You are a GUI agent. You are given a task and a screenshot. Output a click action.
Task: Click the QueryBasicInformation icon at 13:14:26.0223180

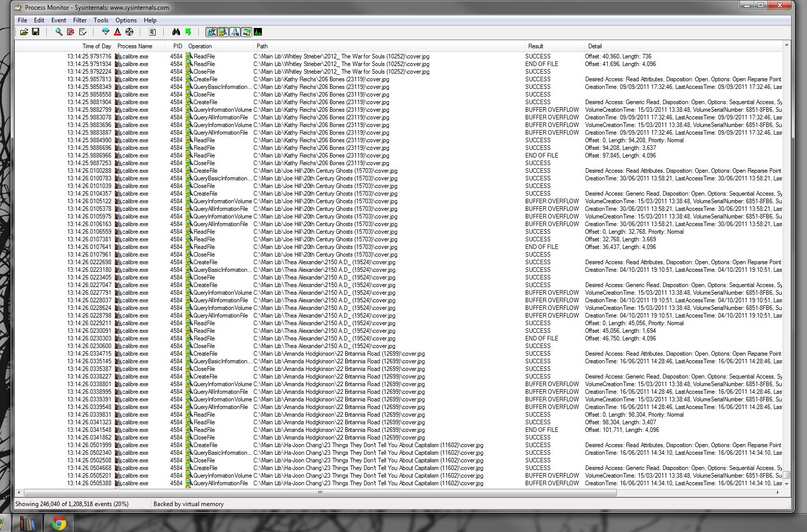click(x=189, y=270)
